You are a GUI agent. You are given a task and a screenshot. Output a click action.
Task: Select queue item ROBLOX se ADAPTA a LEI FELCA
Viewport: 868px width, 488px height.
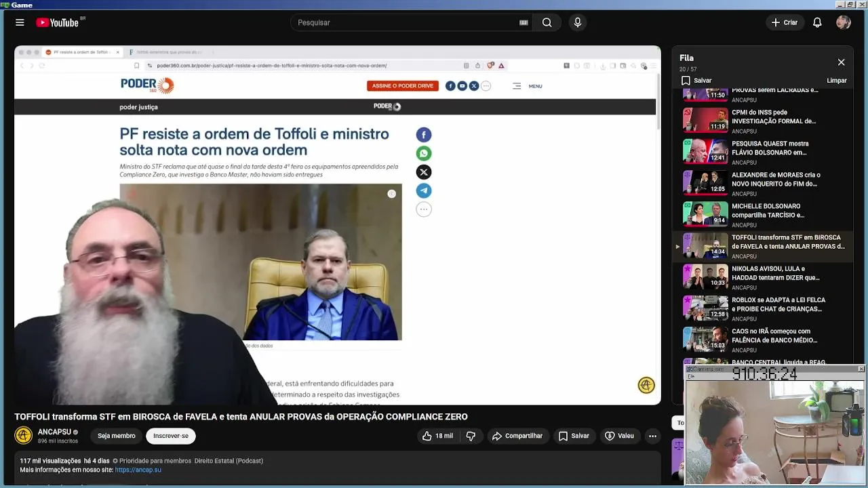764,308
